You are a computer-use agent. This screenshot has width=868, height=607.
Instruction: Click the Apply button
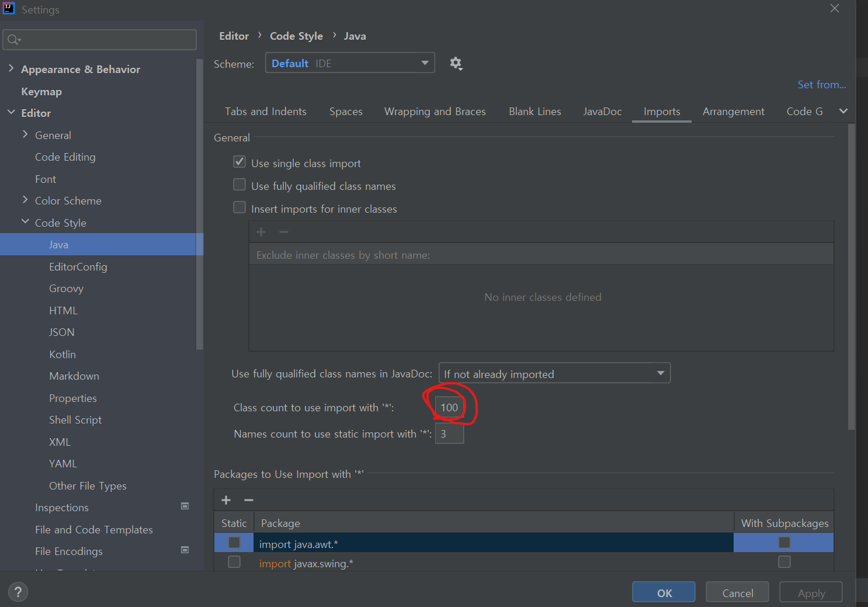coord(811,592)
